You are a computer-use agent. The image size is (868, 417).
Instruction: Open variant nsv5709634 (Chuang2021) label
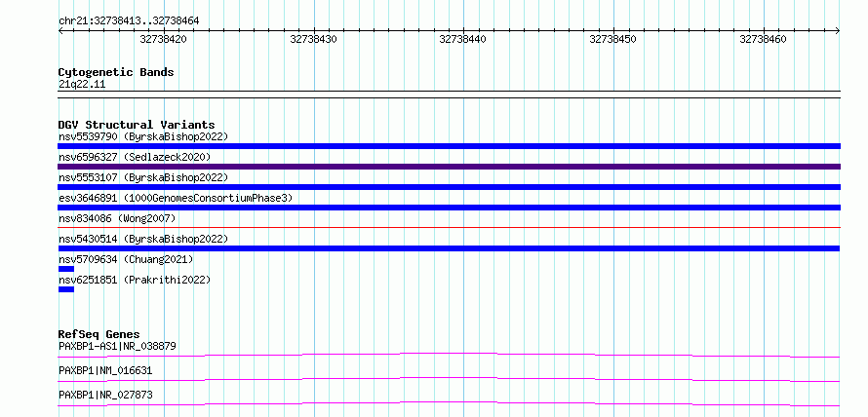(126, 259)
